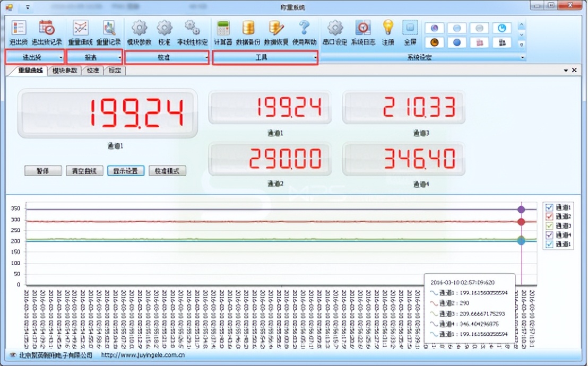
Task: Expand the 工具 ribbon group dropdown
Action: (315, 57)
